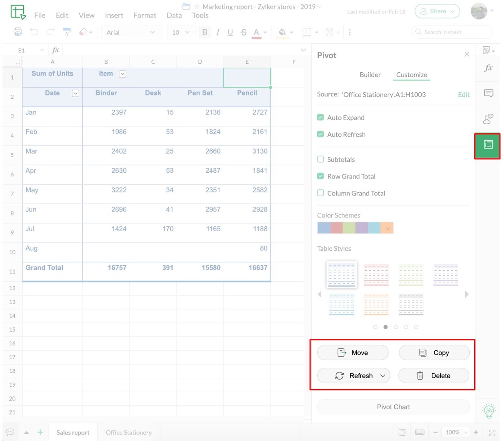Open the fill color bucket tool
This screenshot has height=441, width=504.
pyautogui.click(x=282, y=32)
